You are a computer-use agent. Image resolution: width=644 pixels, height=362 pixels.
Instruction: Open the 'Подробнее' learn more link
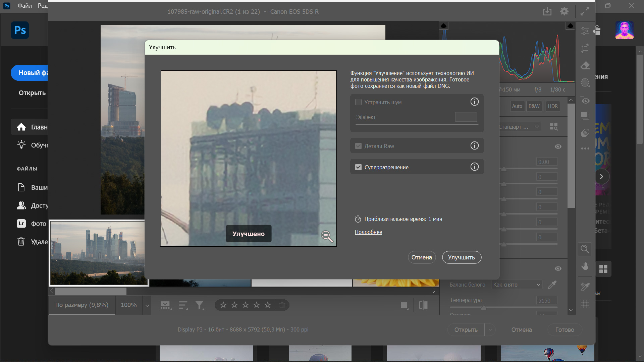click(368, 232)
